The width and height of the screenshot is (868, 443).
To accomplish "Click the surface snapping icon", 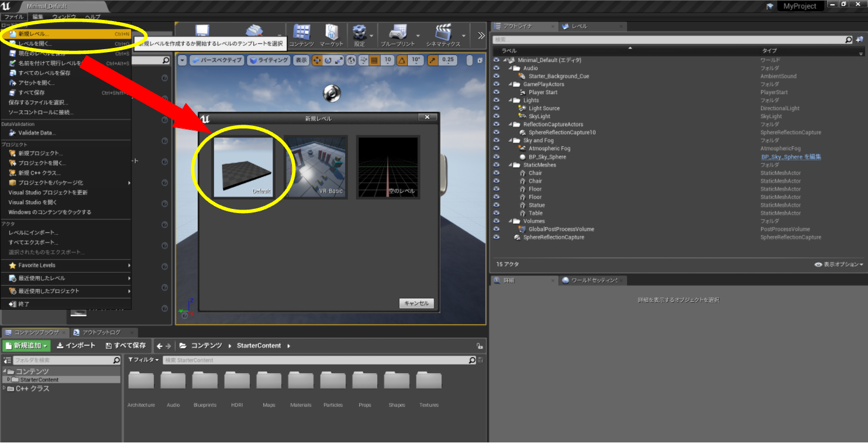I will [x=363, y=60].
